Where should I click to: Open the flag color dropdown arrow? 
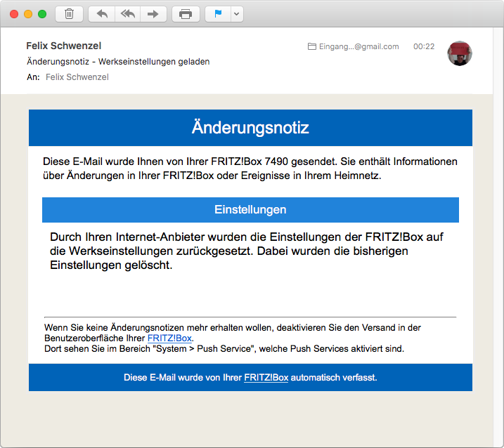pos(237,14)
